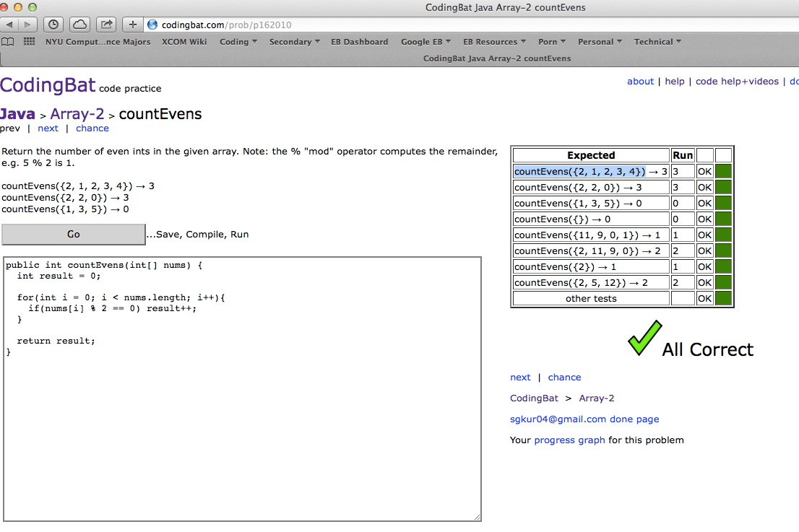Screen dimensions: 799x532
Task: Open browsing history clock icon
Action: click(53, 25)
